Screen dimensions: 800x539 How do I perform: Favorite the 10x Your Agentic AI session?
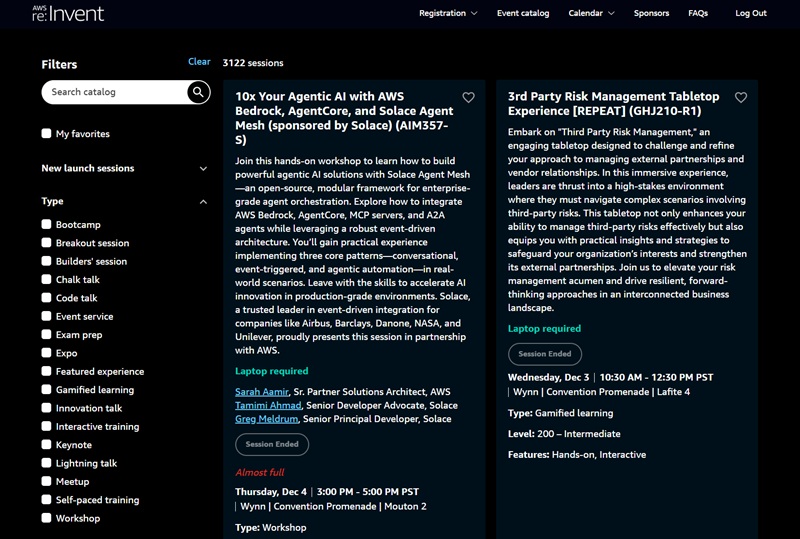[x=468, y=98]
